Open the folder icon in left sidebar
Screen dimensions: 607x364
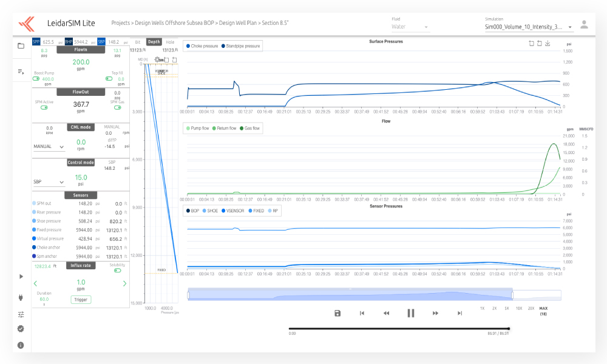[x=21, y=46]
